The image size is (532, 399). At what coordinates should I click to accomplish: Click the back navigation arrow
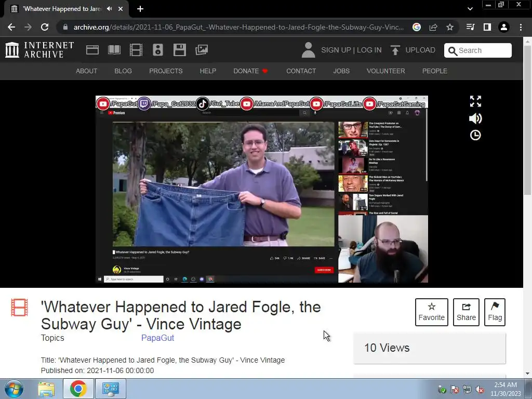click(11, 27)
